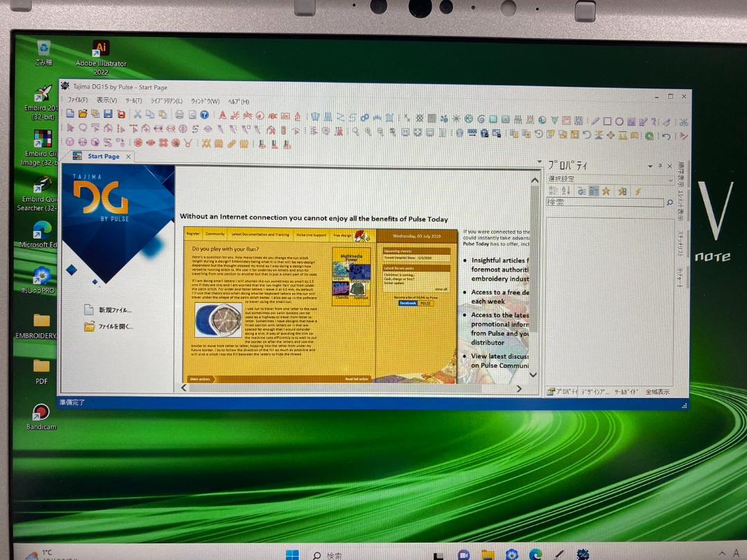Show hidden system tray icons chevron
The image size is (747, 560).
pyautogui.click(x=722, y=553)
